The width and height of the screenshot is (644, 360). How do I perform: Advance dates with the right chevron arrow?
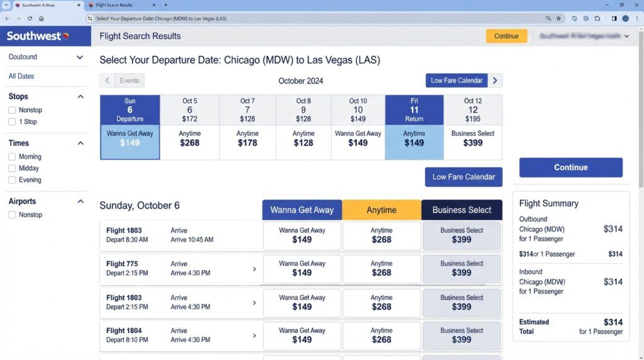pyautogui.click(x=495, y=81)
